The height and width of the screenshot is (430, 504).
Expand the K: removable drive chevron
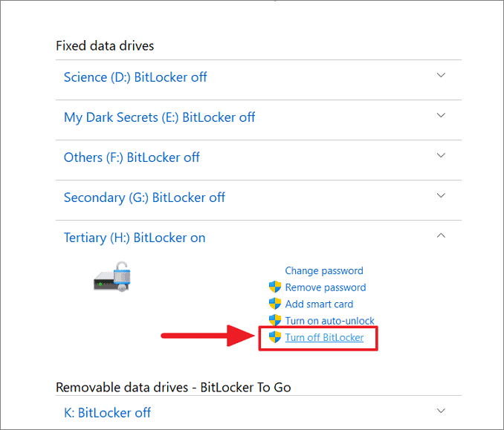(441, 411)
